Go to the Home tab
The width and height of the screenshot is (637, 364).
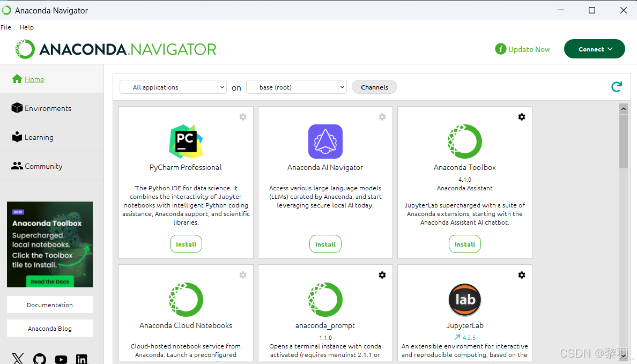pyautogui.click(x=51, y=79)
